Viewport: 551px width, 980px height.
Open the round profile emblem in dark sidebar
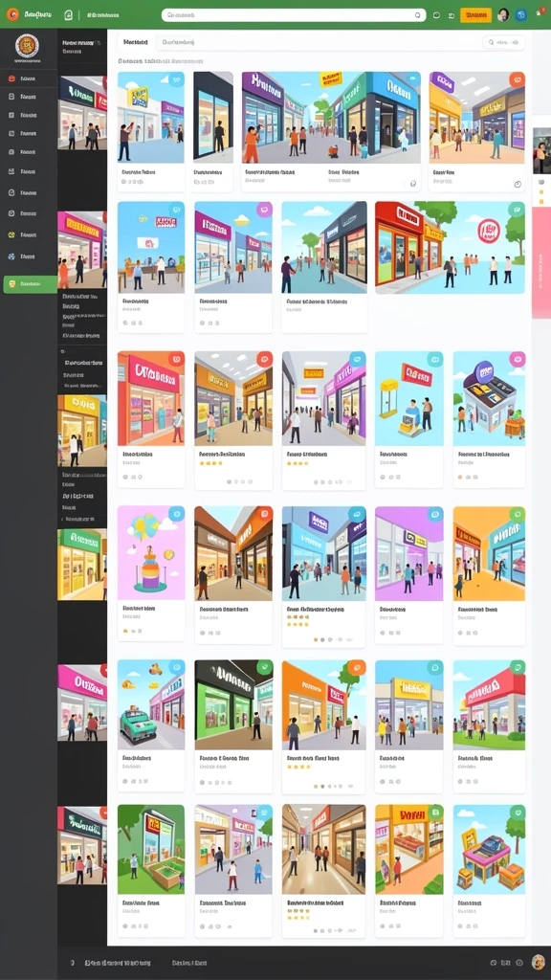27,46
